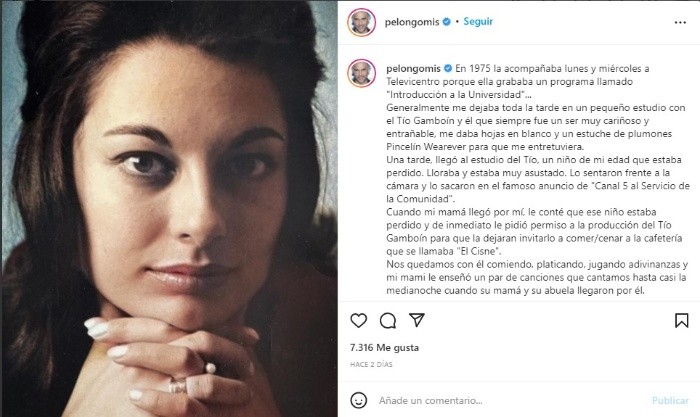
Task: Click the caption text about Tío Gamboín
Action: 518,121
